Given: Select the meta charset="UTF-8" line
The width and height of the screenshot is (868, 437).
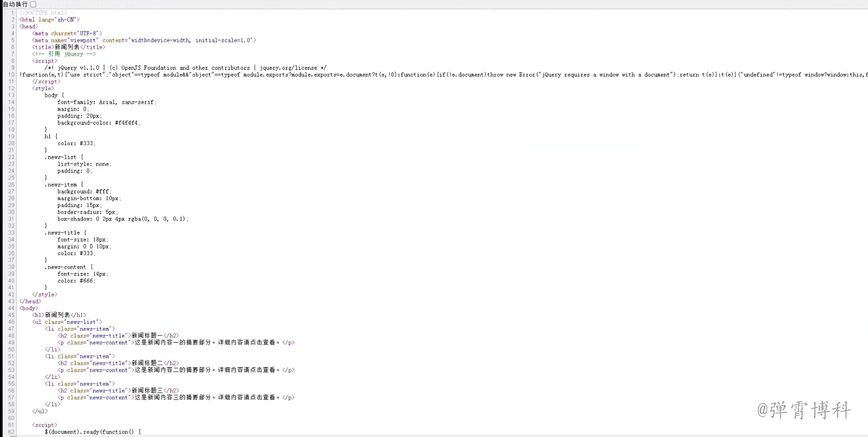Looking at the screenshot, I should (x=67, y=34).
